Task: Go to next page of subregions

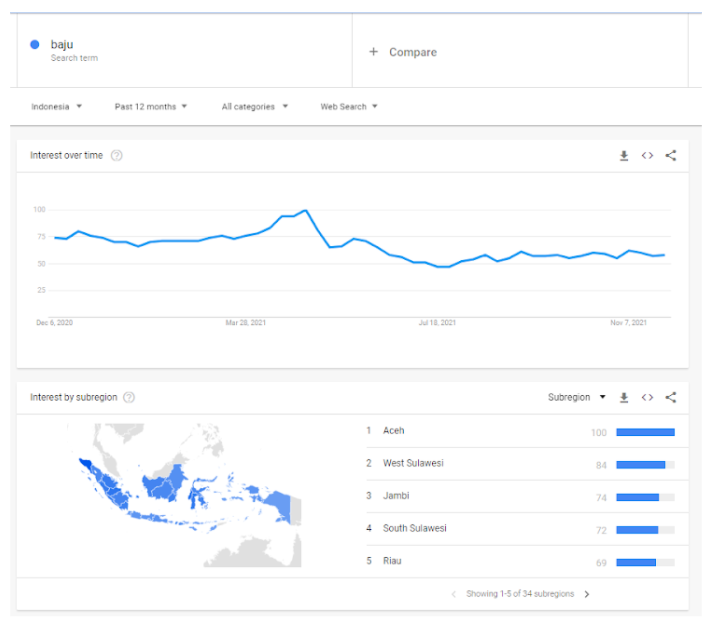Action: 587,594
